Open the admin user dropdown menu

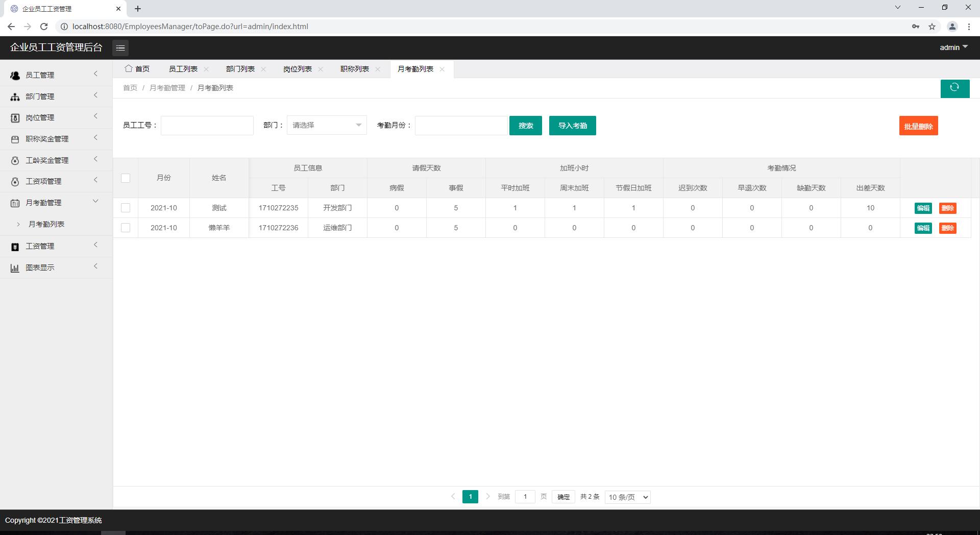point(953,47)
